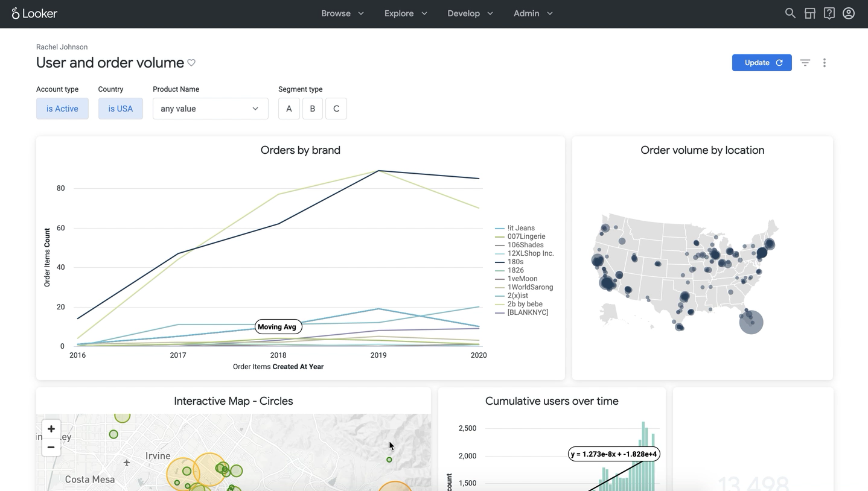The image size is (868, 491).
Task: Expand the Browse menu
Action: (342, 13)
